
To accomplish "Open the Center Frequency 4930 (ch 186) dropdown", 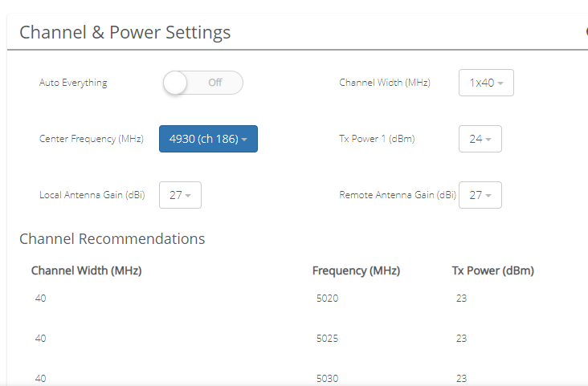I will pos(208,139).
